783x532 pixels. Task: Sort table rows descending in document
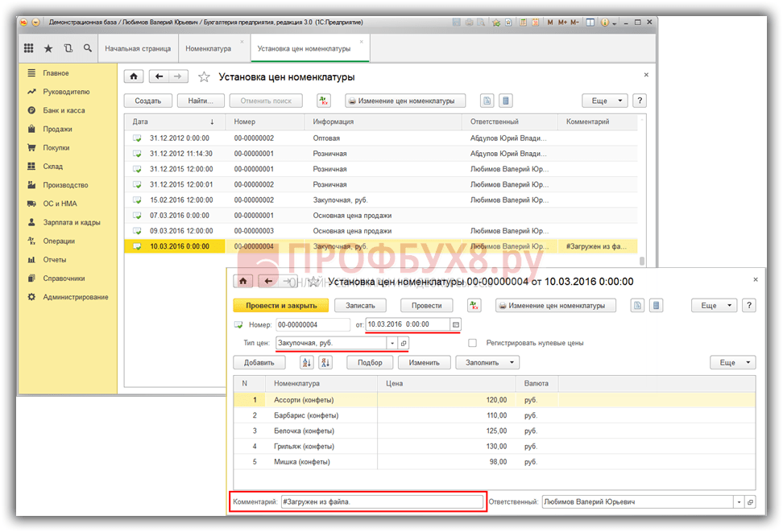coord(326,363)
